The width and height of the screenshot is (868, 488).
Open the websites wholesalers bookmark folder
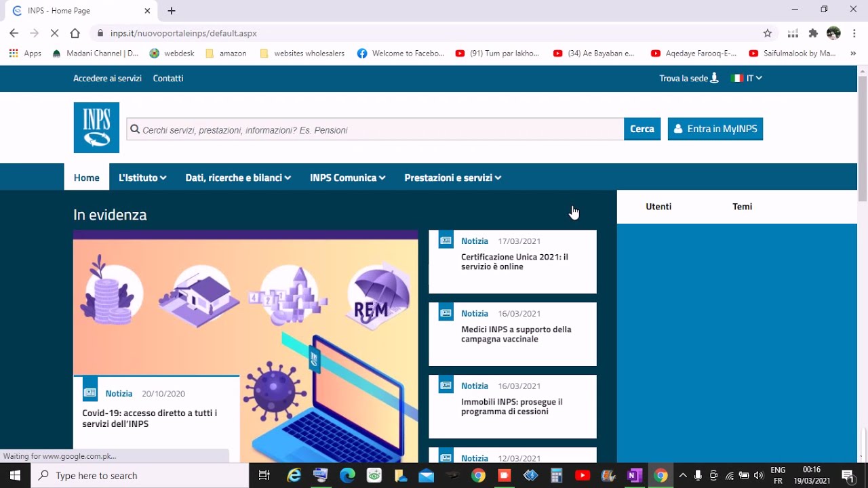[x=302, y=54]
